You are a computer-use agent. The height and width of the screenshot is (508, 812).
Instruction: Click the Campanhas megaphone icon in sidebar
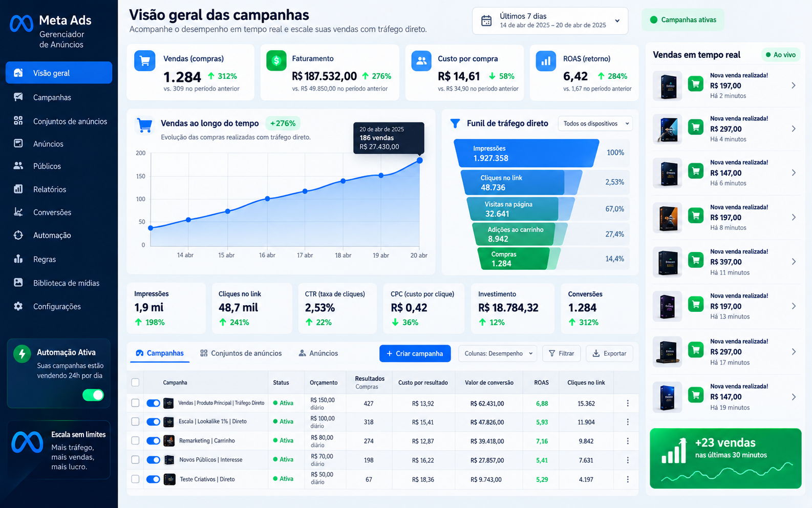pos(18,97)
